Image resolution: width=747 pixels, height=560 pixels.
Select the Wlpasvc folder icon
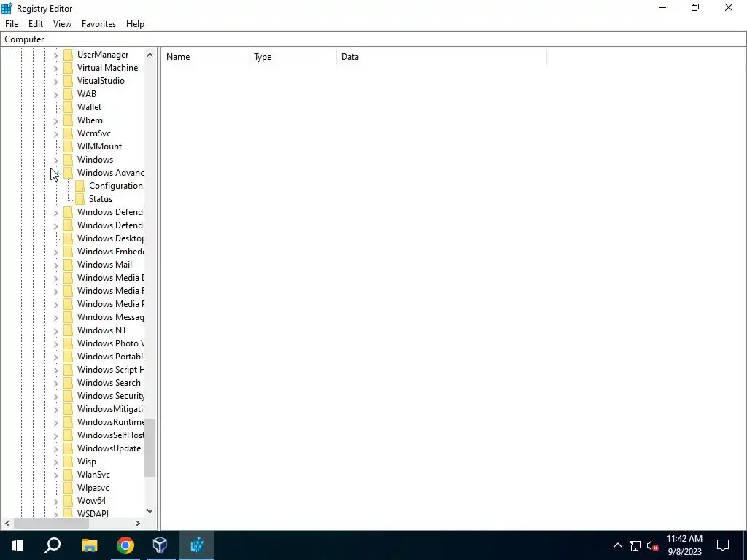click(69, 488)
